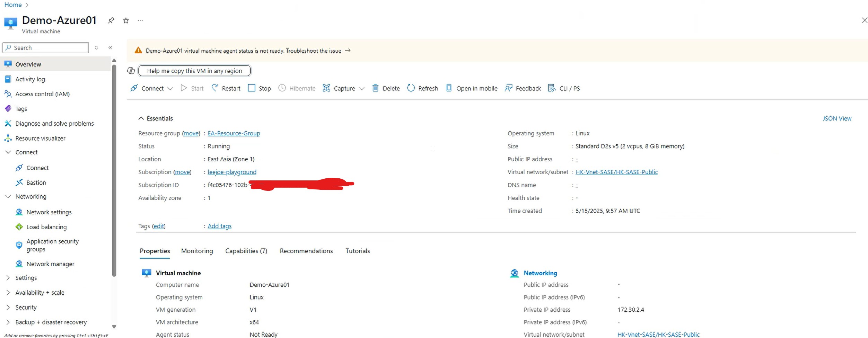The height and width of the screenshot is (338, 868).
Task: Click the Activity log sidebar icon
Action: (x=8, y=79)
